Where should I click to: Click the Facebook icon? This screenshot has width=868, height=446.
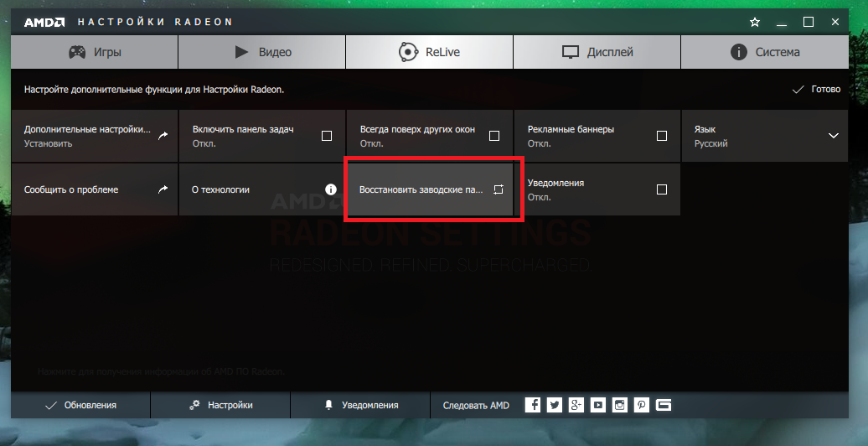(533, 405)
